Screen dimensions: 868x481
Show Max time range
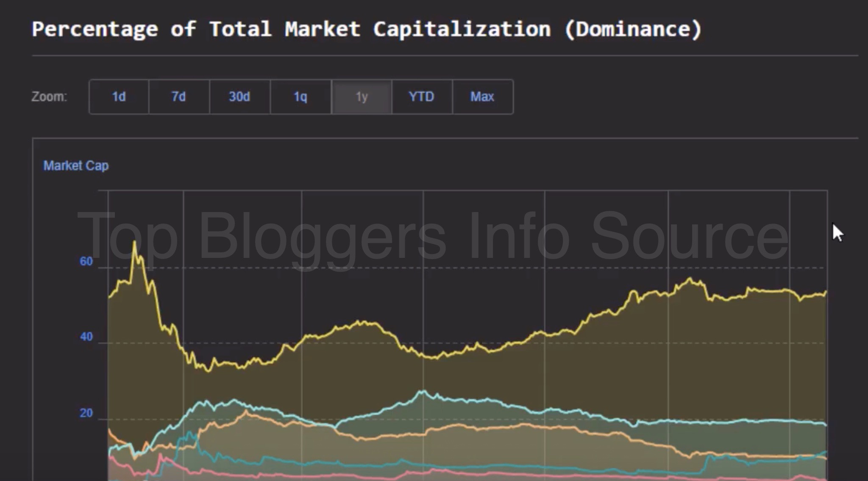(x=482, y=97)
